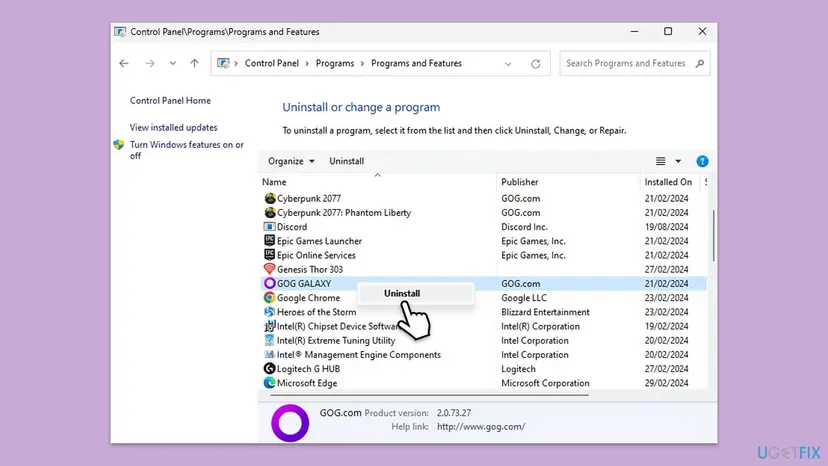828x466 pixels.
Task: Select the Google Chrome row name
Action: point(308,298)
